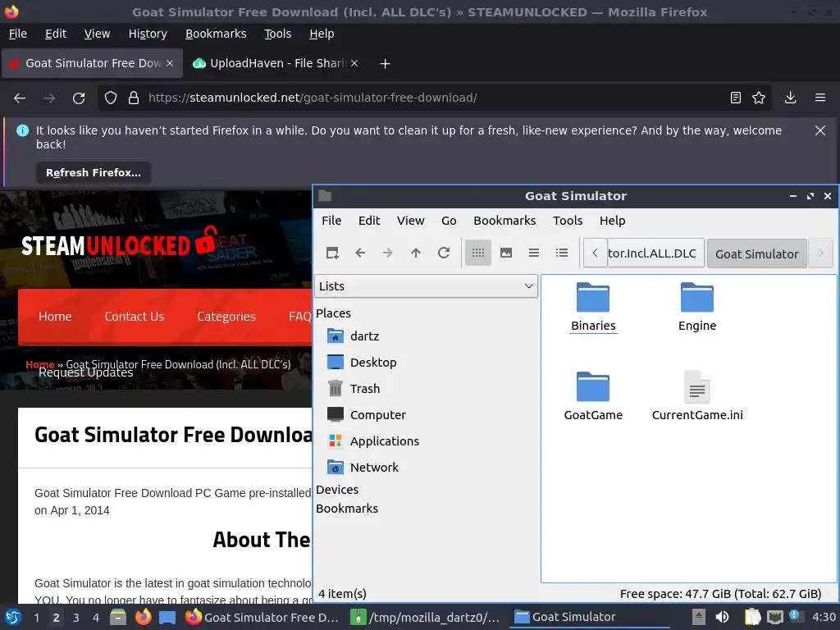Image resolution: width=840 pixels, height=630 pixels.
Task: Go forward in the file manager
Action: 388,253
